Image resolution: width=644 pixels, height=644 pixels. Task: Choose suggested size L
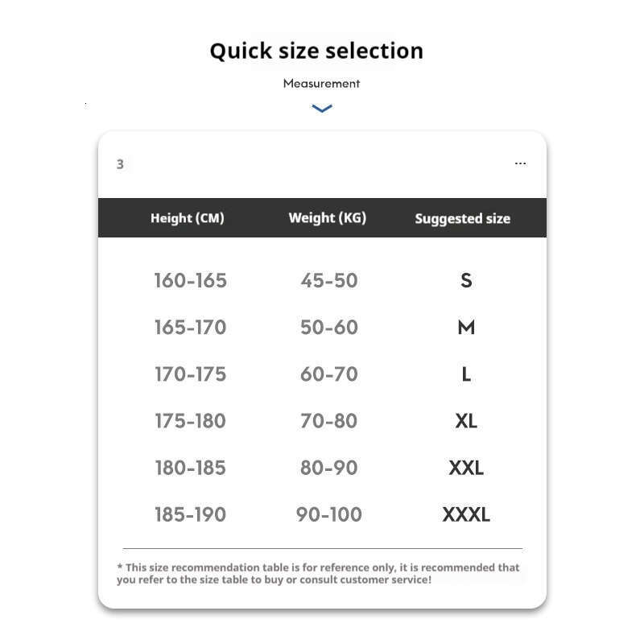pos(466,374)
